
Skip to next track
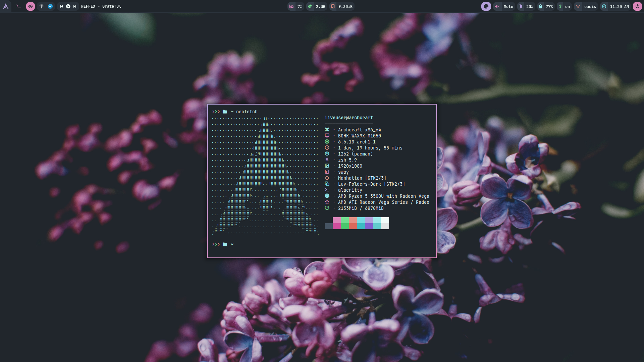tap(75, 6)
